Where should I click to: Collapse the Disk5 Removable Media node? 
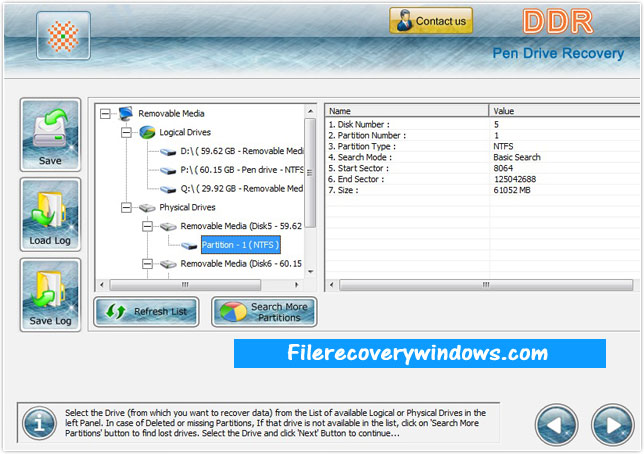pos(147,226)
